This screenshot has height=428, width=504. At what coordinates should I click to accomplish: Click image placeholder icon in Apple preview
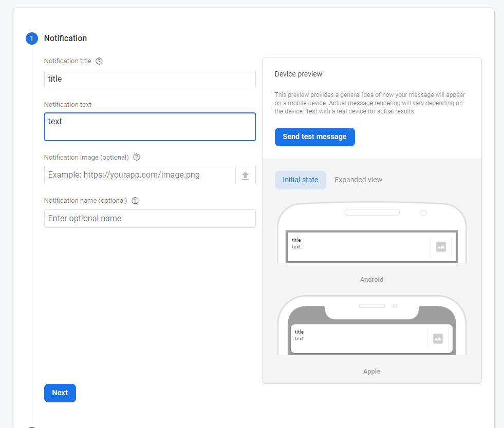click(438, 339)
